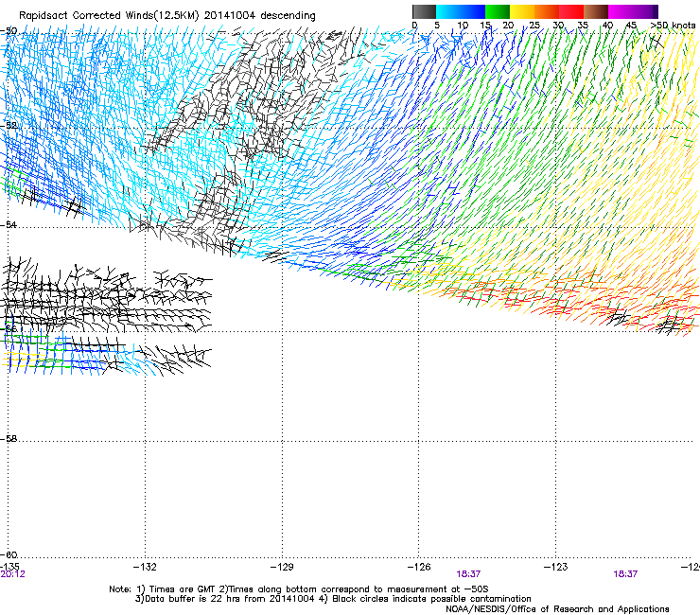Click the '40' legend scale label
Viewport: 700px width, 615px height.
(607, 26)
